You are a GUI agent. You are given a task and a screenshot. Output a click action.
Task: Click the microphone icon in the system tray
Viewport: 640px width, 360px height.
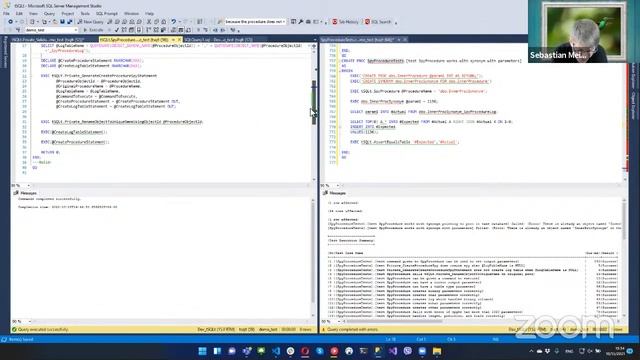(556, 351)
